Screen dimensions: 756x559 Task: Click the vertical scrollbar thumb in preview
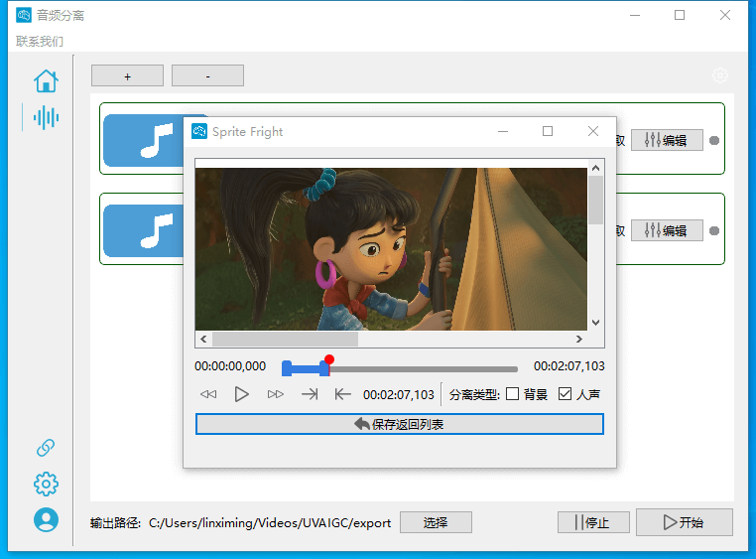596,200
